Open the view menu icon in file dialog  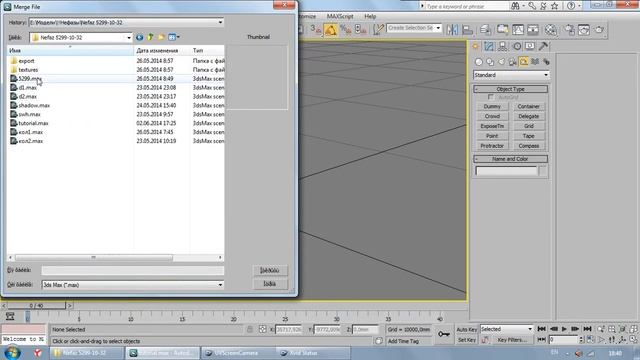pyautogui.click(x=173, y=38)
